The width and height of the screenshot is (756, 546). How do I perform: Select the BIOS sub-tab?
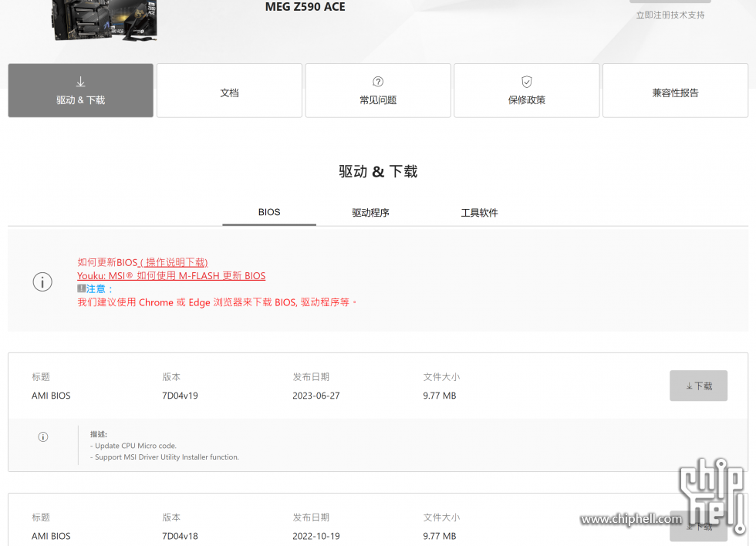point(269,213)
